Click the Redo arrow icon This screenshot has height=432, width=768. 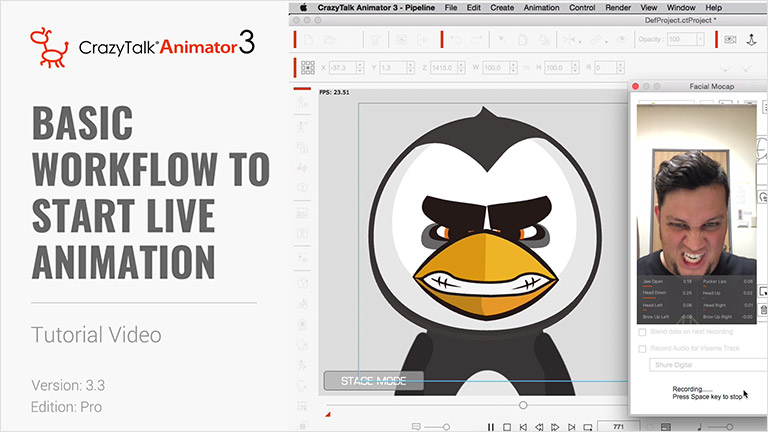pos(477,40)
